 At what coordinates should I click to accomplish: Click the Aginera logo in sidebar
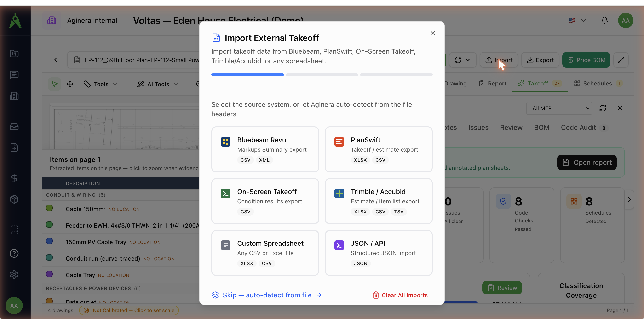(15, 21)
